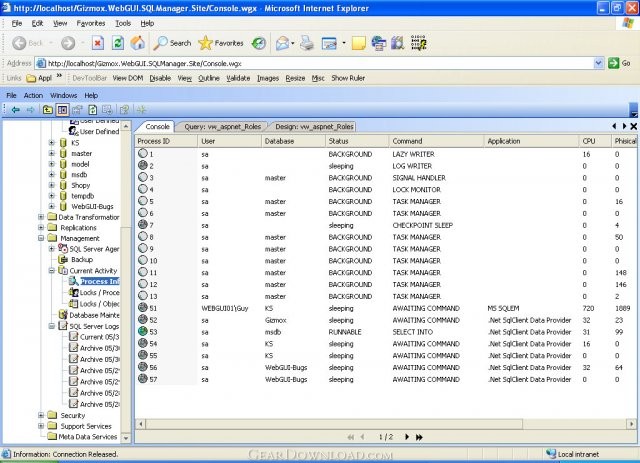Viewport: 640px width, 463px height.
Task: Click the new star icon in SQL Manager toolbar
Action: pos(142,109)
